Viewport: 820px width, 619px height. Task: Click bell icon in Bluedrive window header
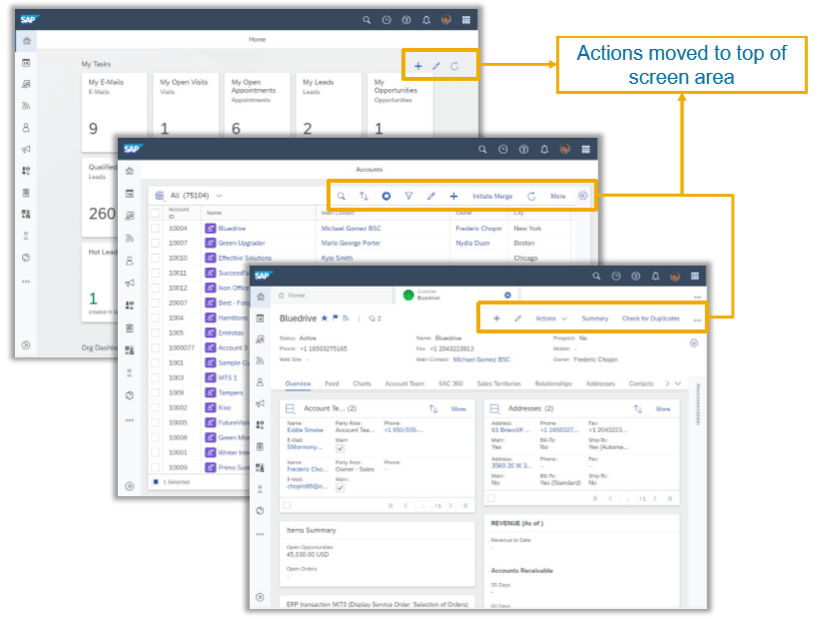[655, 276]
